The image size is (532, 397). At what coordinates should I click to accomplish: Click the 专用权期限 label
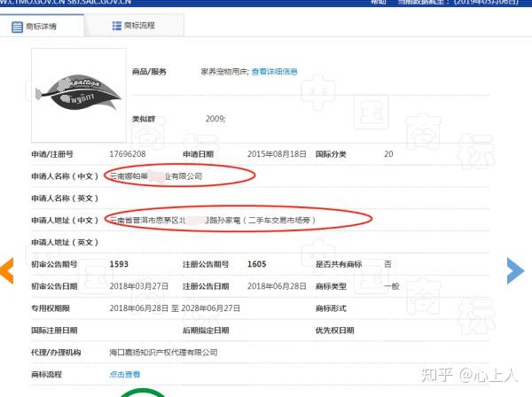51,308
